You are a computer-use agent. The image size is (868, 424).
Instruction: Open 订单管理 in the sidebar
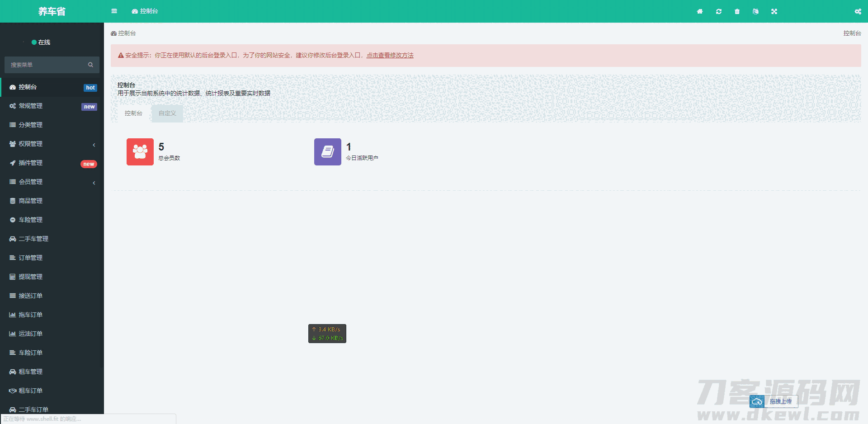pyautogui.click(x=52, y=258)
